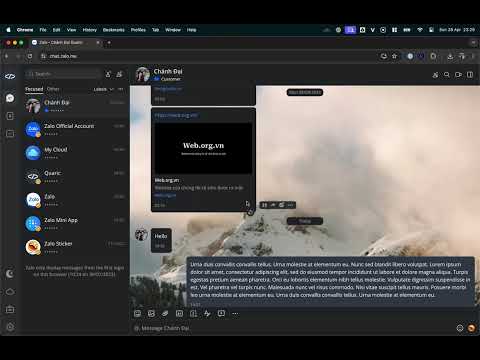Click the add friend icon beside search

click(108, 74)
